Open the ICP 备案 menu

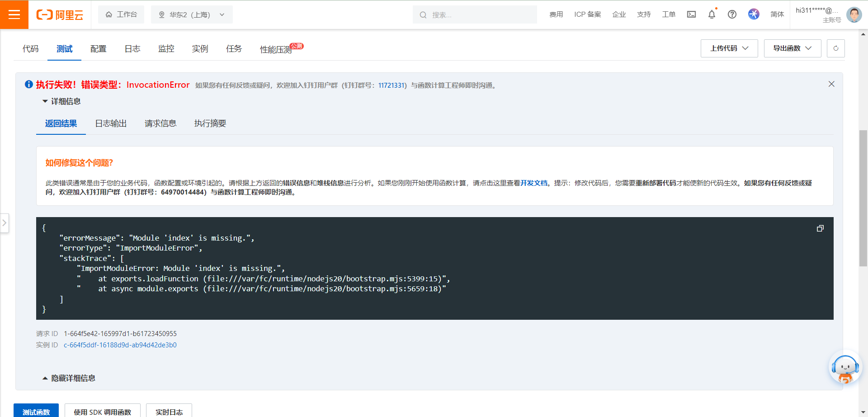(x=588, y=14)
